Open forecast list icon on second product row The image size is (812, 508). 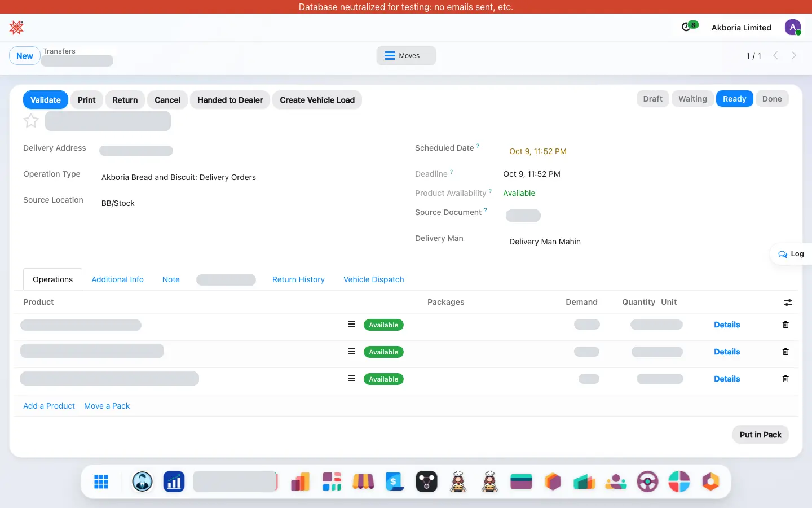click(352, 351)
